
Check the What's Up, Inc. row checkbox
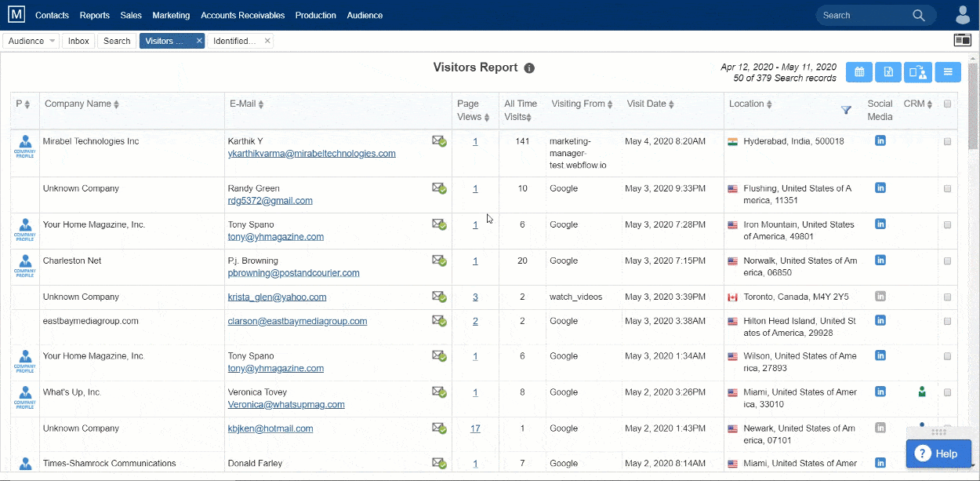(947, 392)
